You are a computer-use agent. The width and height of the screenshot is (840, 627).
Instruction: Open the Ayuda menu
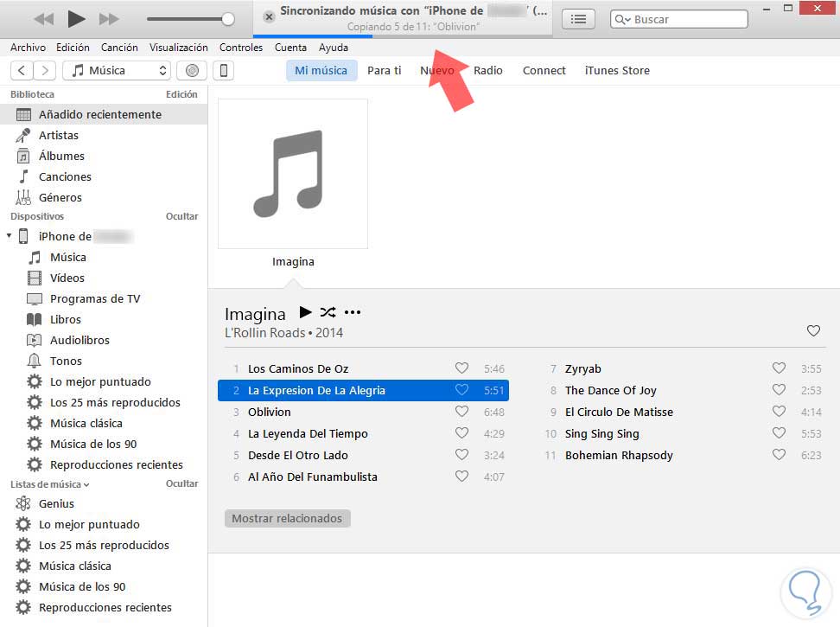point(334,48)
